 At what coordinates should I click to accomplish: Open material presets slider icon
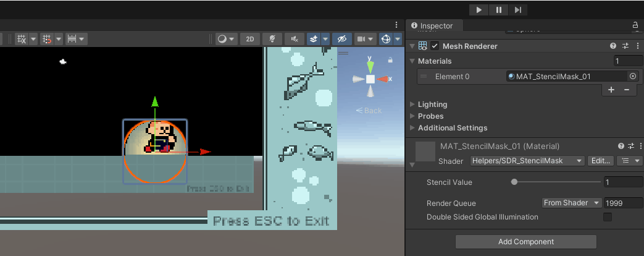pyautogui.click(x=631, y=146)
